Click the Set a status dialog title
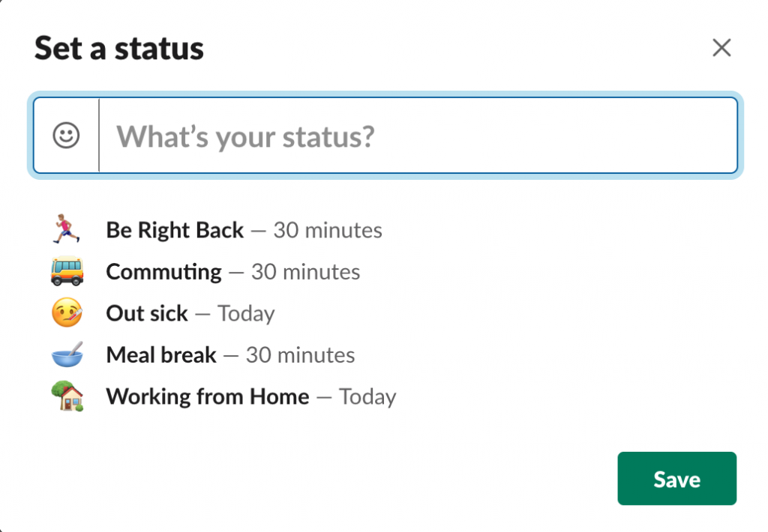 (118, 48)
